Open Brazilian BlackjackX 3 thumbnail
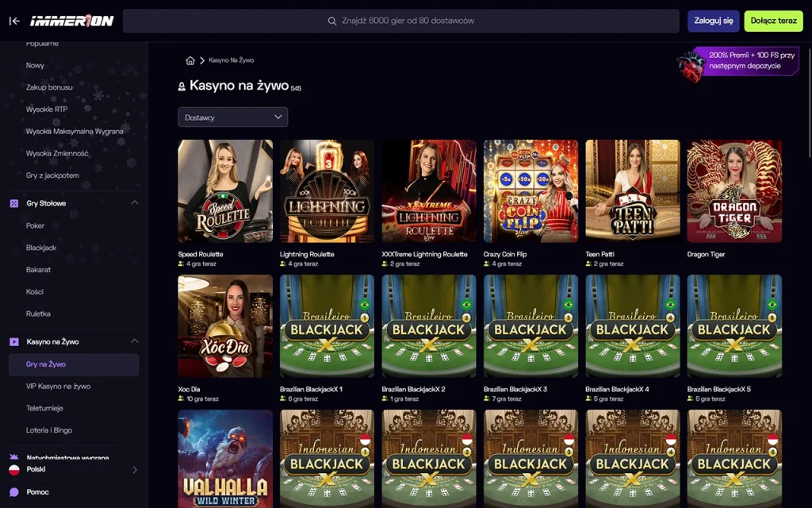The image size is (812, 508). [530, 326]
